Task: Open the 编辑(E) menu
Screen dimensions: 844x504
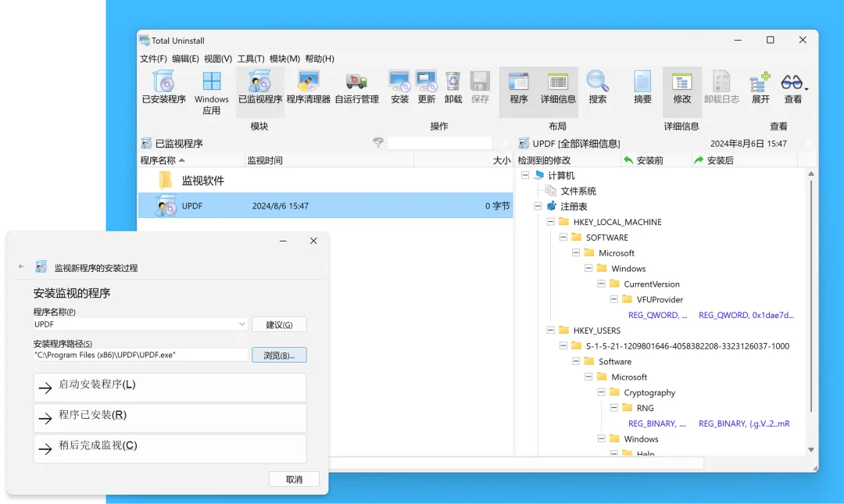Action: pyautogui.click(x=185, y=59)
